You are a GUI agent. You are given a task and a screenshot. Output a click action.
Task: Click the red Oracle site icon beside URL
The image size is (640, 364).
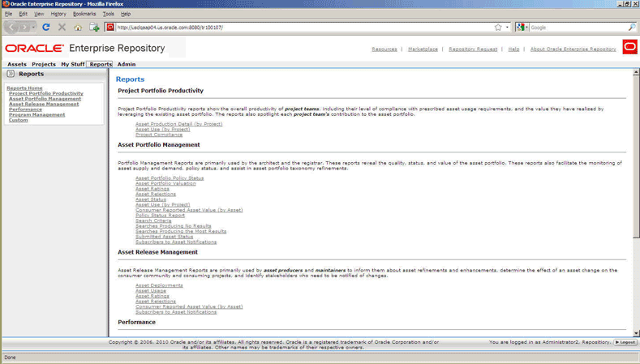[110, 28]
